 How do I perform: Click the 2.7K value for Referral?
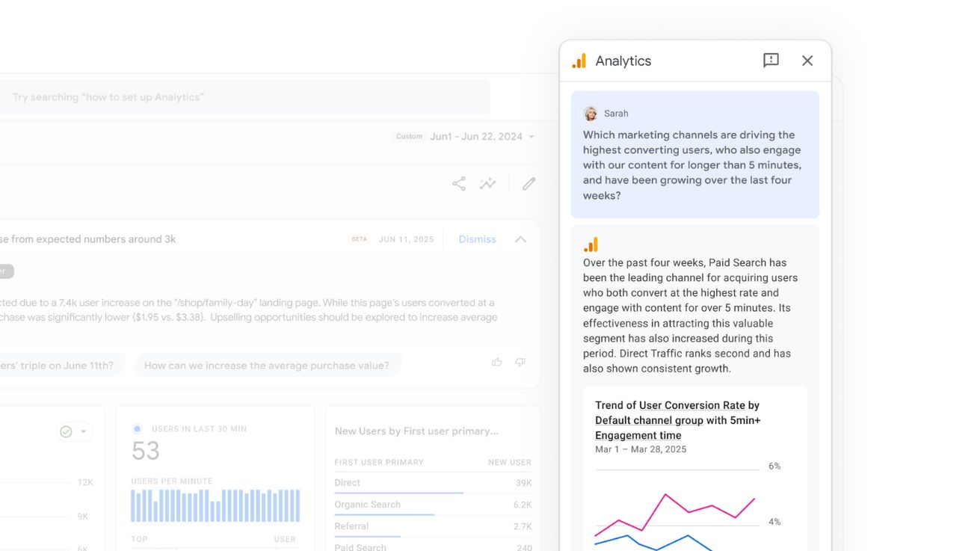523,526
